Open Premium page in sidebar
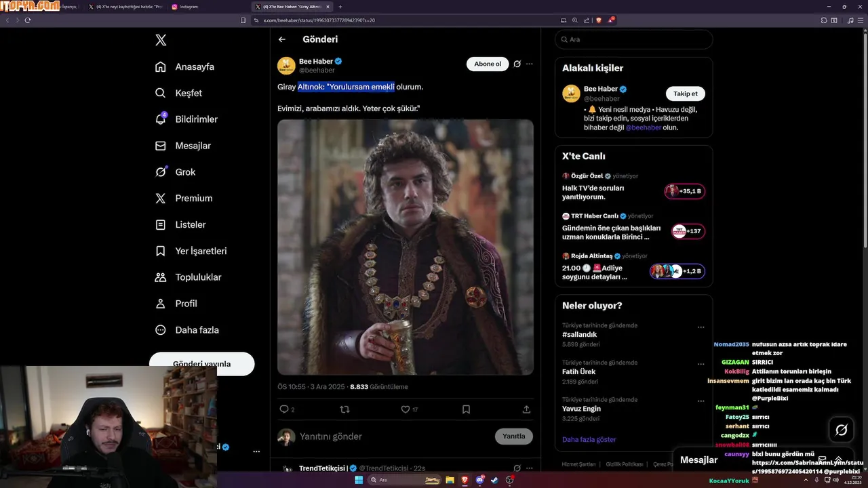The width and height of the screenshot is (868, 488). pos(184,198)
